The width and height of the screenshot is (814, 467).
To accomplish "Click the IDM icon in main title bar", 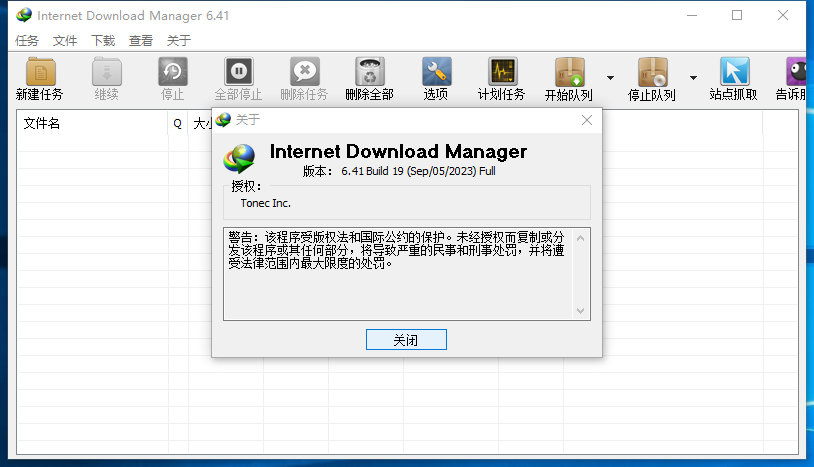I will coord(24,16).
